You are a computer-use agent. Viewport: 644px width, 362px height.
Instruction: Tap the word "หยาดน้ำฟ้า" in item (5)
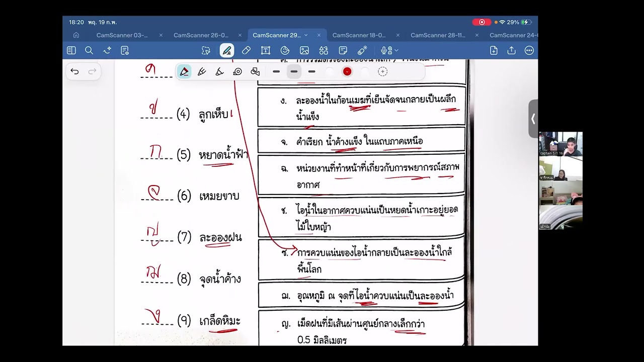pyautogui.click(x=223, y=154)
